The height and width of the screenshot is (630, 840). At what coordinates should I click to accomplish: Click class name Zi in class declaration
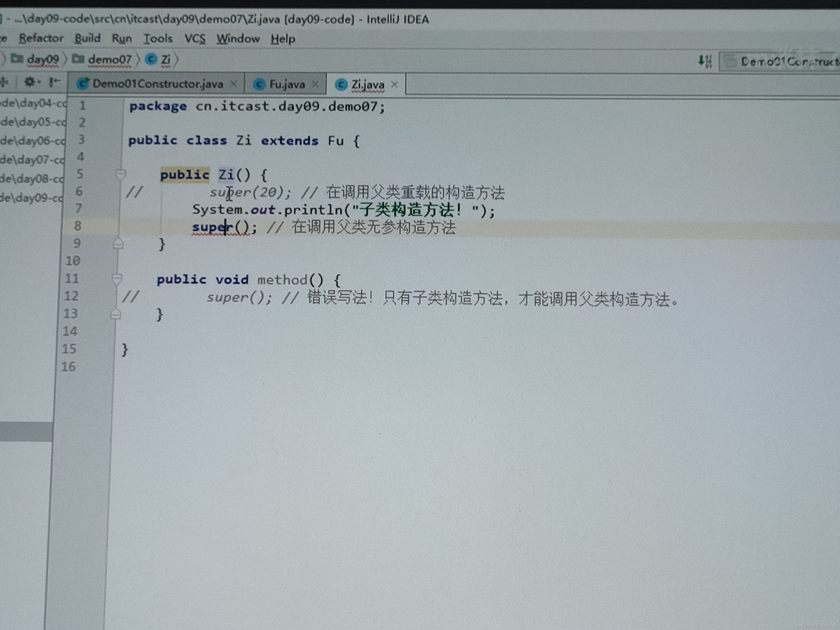(244, 140)
